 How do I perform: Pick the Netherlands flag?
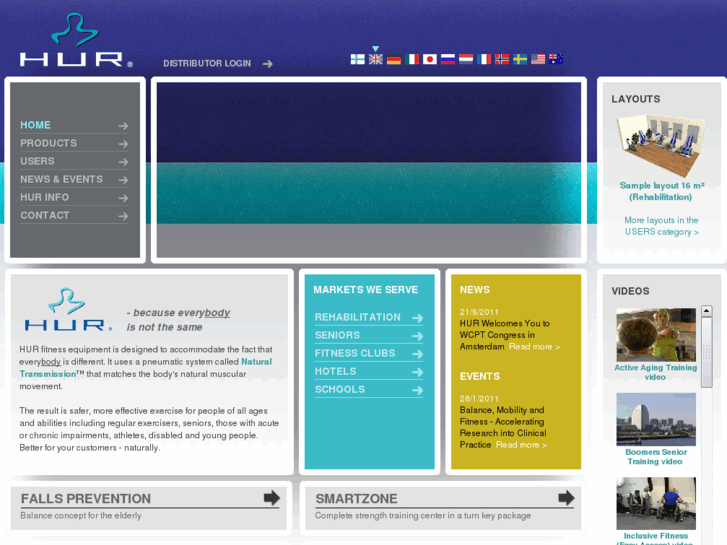466,59
